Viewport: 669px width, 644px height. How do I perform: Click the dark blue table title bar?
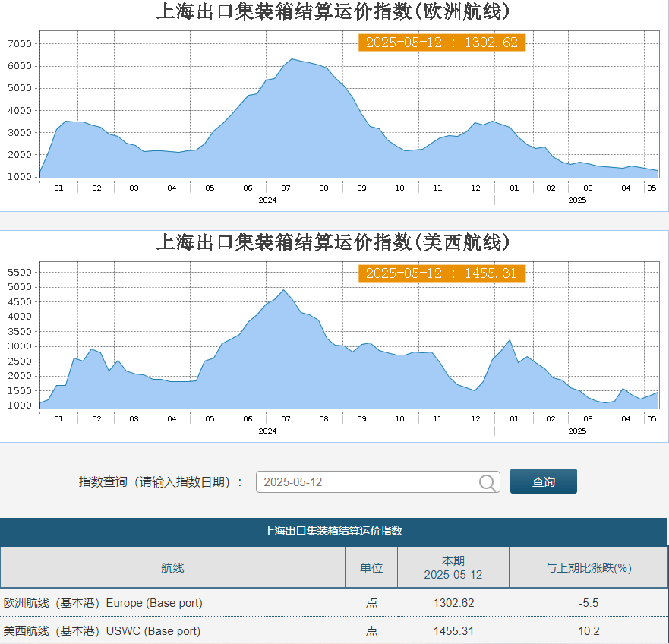point(333,531)
